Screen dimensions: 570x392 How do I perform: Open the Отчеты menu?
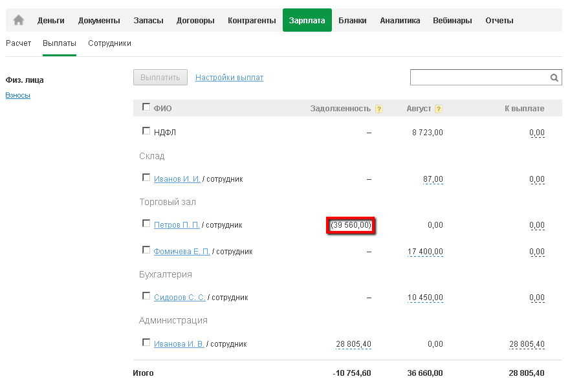(499, 20)
